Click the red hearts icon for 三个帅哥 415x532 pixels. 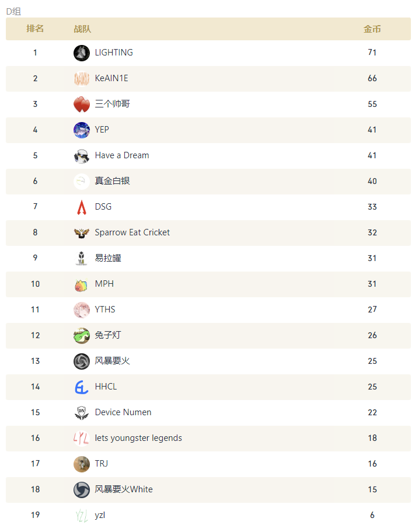pyautogui.click(x=82, y=105)
